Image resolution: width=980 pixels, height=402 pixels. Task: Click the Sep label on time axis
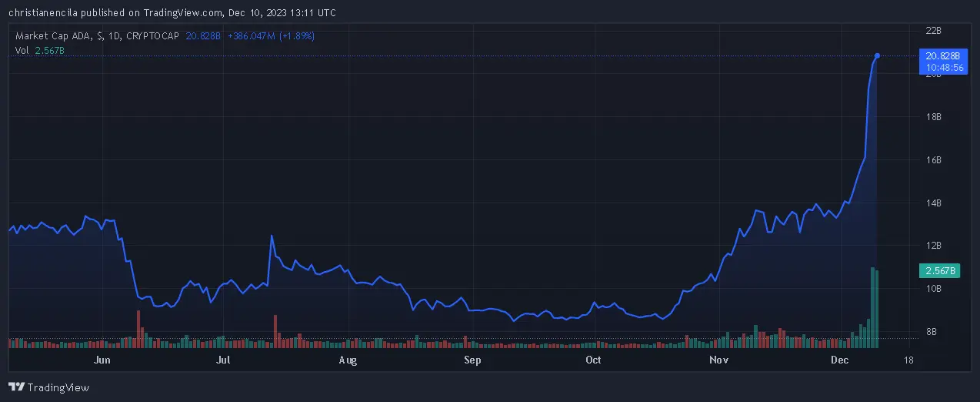(472, 360)
